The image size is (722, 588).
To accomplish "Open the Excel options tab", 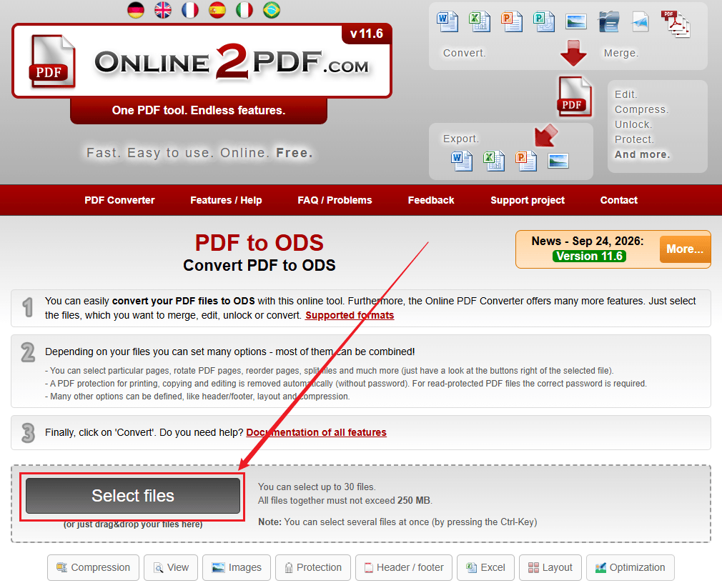I will tap(485, 567).
